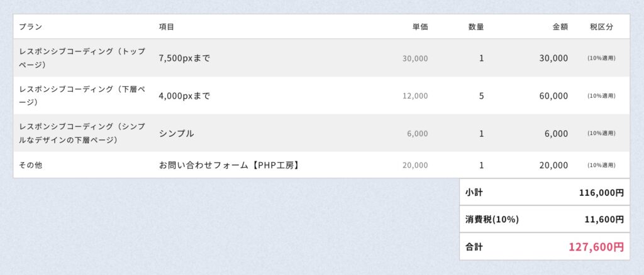644x275 pixels.
Task: Select the その他 plan cell
Action: pos(30,165)
